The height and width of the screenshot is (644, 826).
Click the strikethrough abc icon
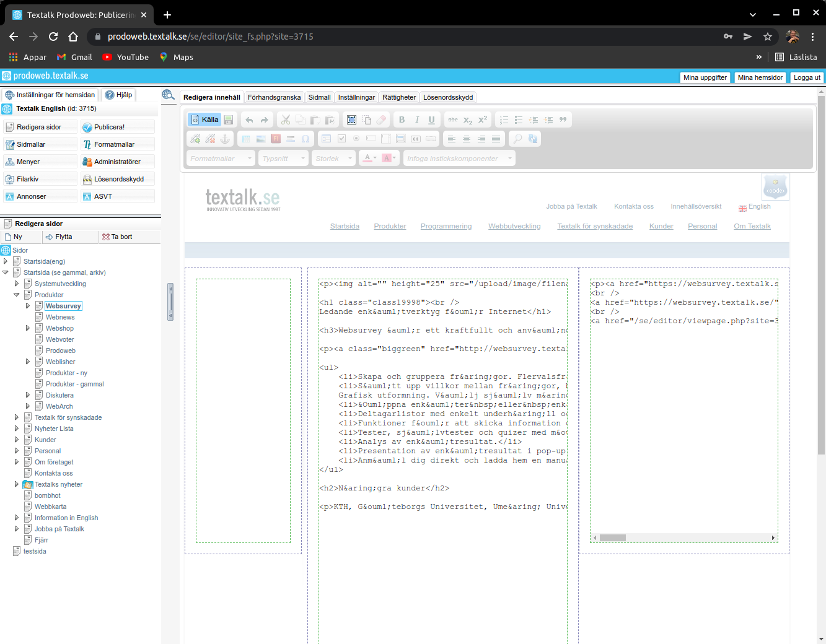click(x=453, y=120)
